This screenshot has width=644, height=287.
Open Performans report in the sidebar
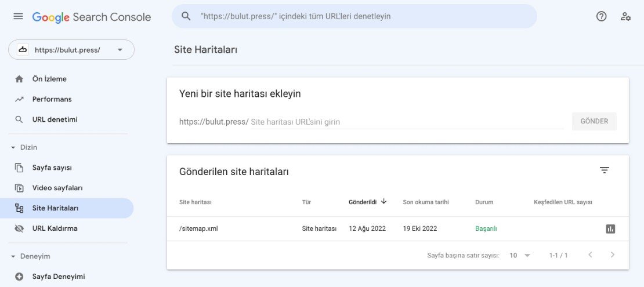pyautogui.click(x=52, y=99)
